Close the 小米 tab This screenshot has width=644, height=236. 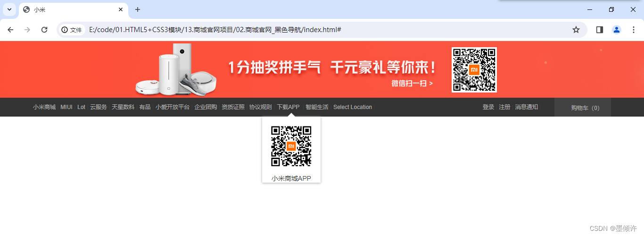(x=121, y=9)
